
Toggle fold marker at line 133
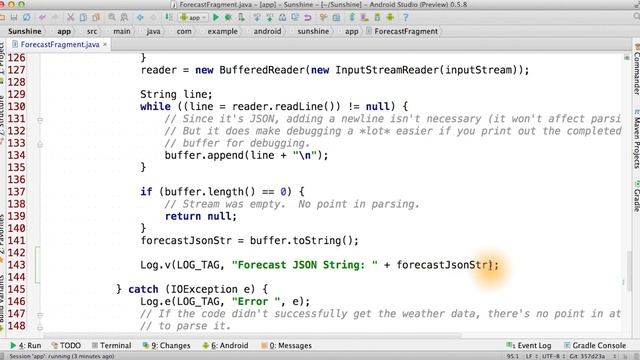[40, 144]
